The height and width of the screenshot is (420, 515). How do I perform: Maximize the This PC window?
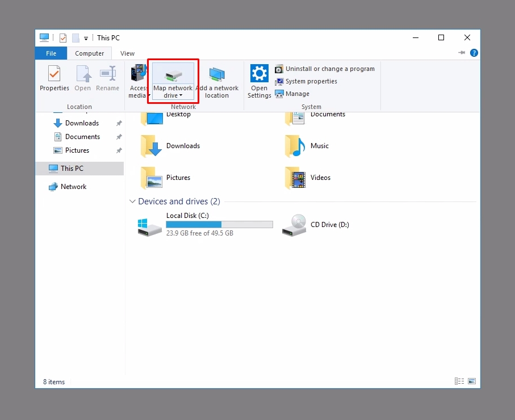click(x=441, y=38)
